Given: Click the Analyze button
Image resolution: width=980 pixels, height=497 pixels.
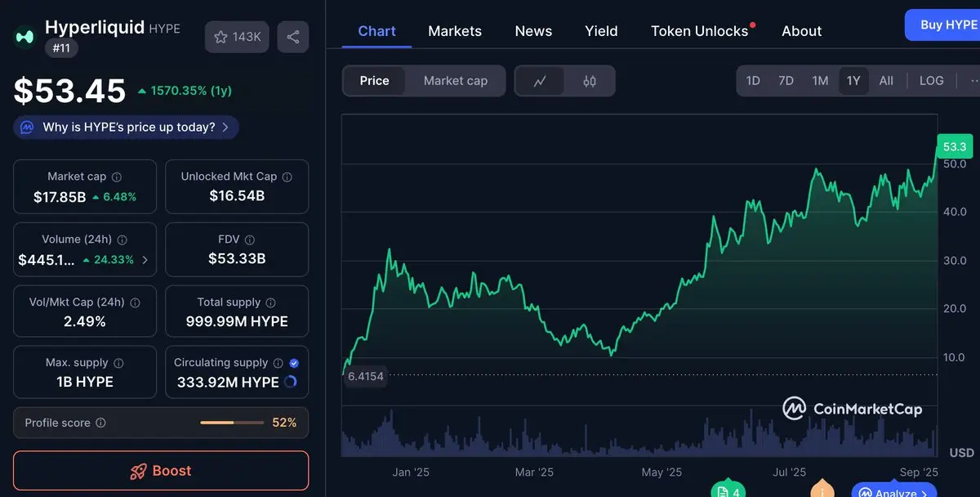Looking at the screenshot, I should coord(893,490).
